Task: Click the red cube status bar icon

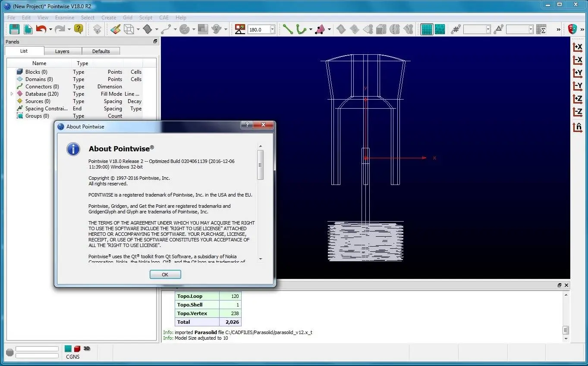Action: click(x=77, y=348)
